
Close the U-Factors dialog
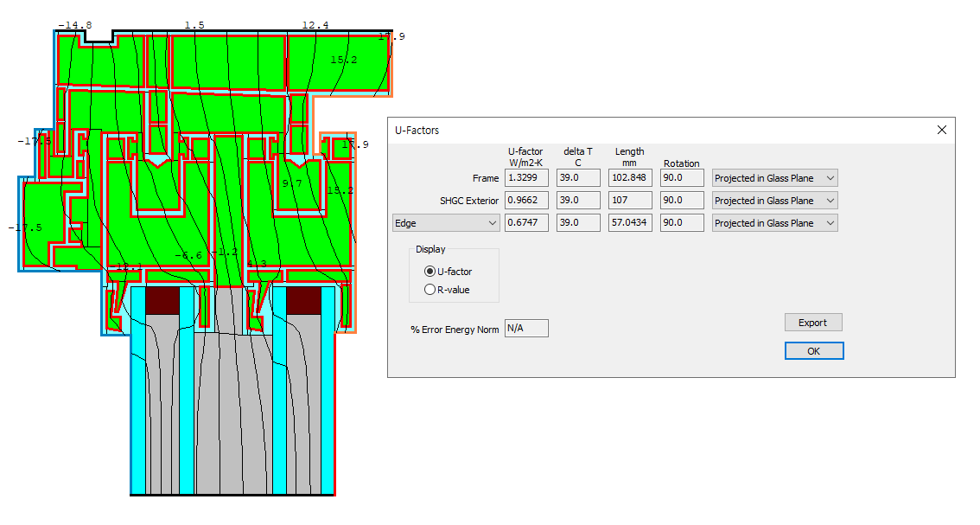click(941, 130)
